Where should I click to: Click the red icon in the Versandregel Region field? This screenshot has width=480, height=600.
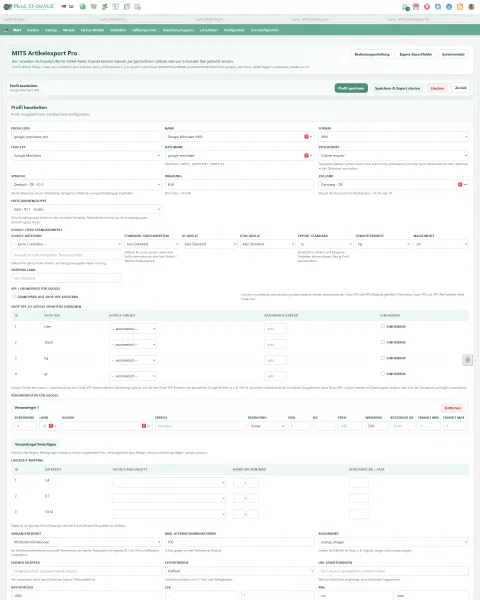(144, 426)
